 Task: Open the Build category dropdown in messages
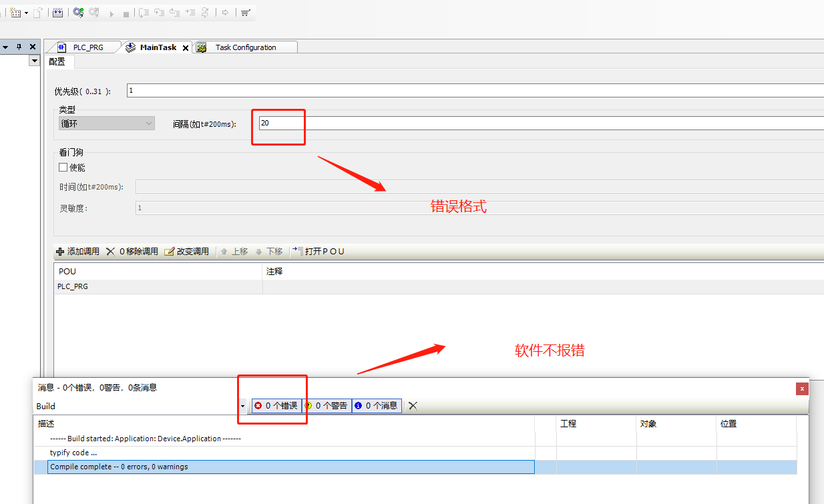[242, 406]
